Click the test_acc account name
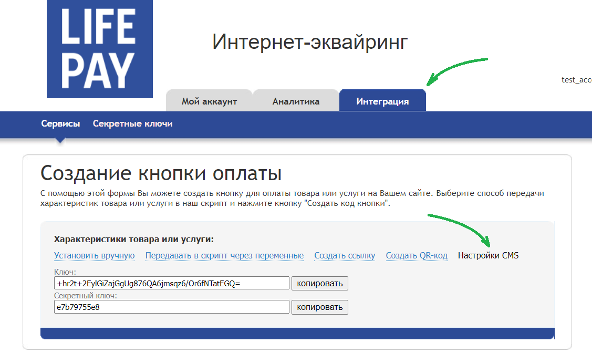592x364 pixels. pos(577,80)
